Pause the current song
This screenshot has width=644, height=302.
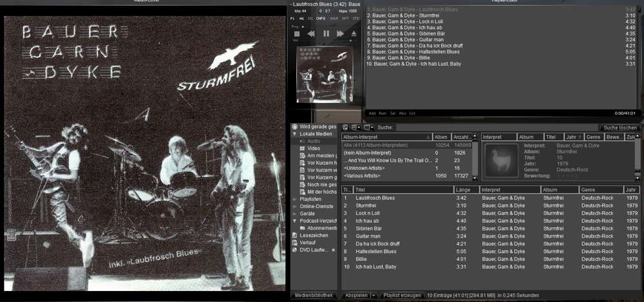[x=326, y=33]
